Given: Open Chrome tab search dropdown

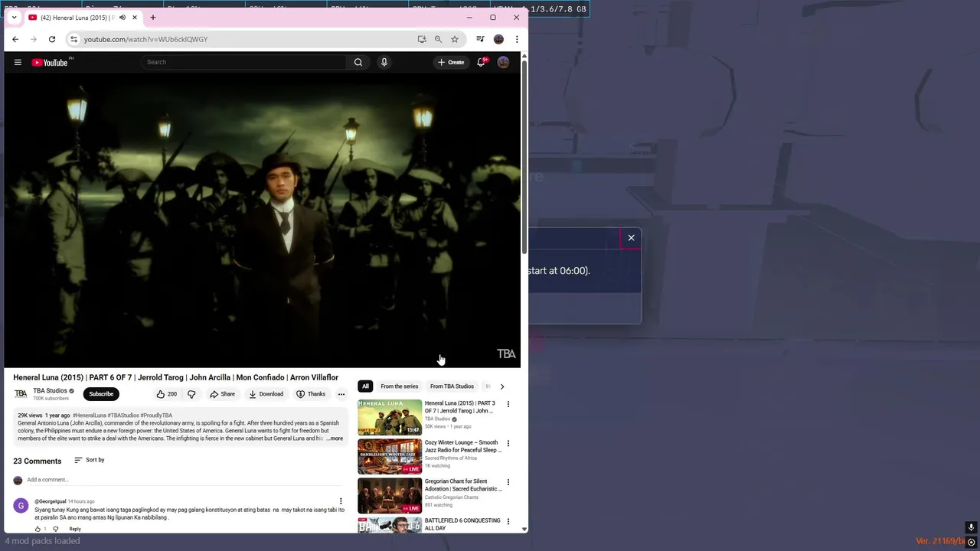Looking at the screenshot, I should click(x=14, y=17).
